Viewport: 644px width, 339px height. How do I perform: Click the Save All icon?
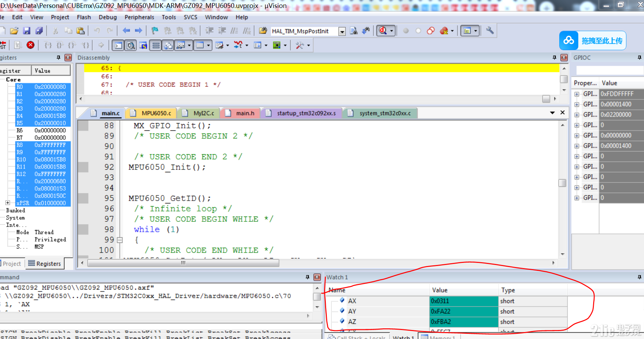[x=39, y=31]
